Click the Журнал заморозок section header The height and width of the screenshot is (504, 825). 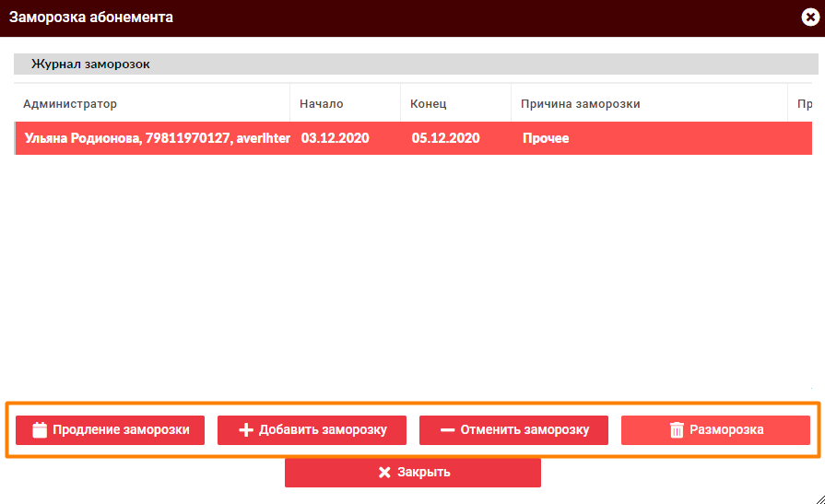point(90,64)
